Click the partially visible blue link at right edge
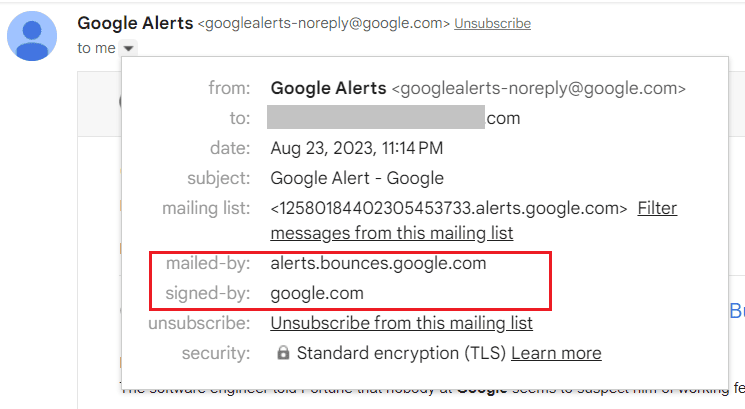The height and width of the screenshot is (409, 745). [737, 311]
